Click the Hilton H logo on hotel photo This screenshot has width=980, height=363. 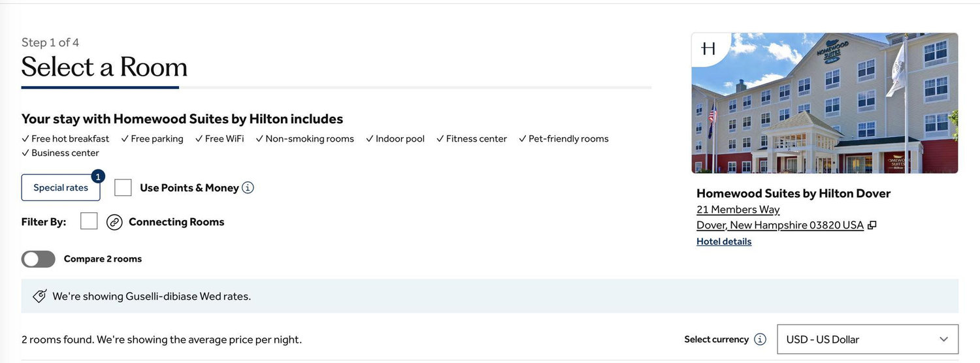coord(708,48)
